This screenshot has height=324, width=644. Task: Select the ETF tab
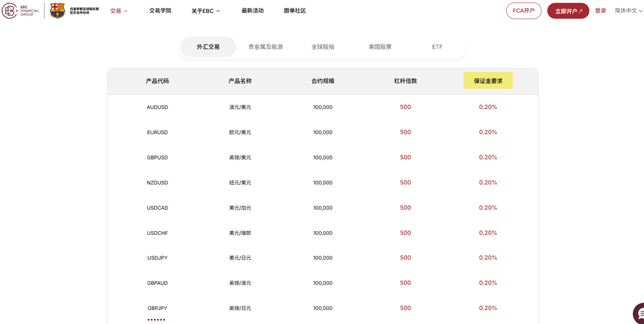[x=436, y=47]
